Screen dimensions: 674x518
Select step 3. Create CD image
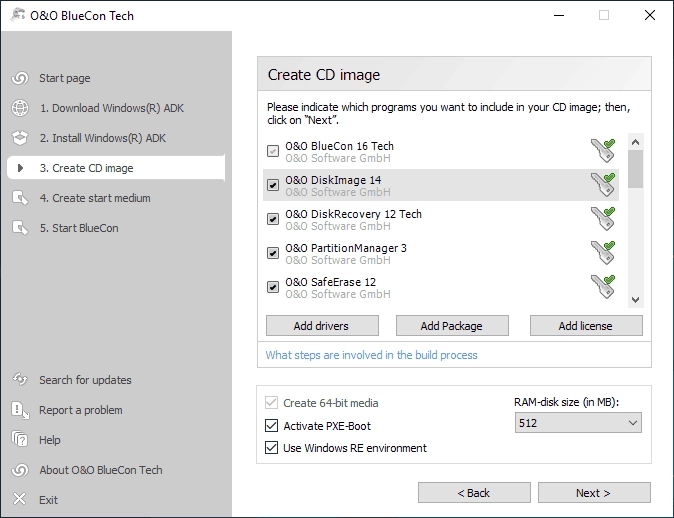coord(116,168)
